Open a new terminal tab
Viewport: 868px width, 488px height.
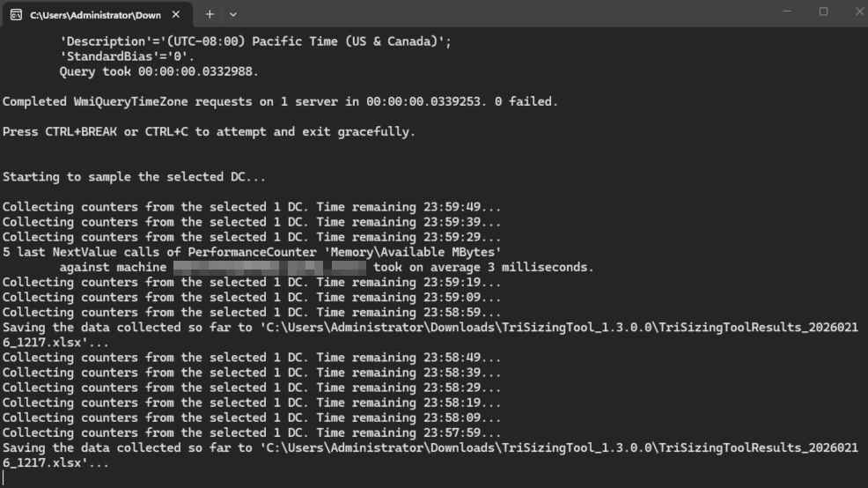point(210,15)
